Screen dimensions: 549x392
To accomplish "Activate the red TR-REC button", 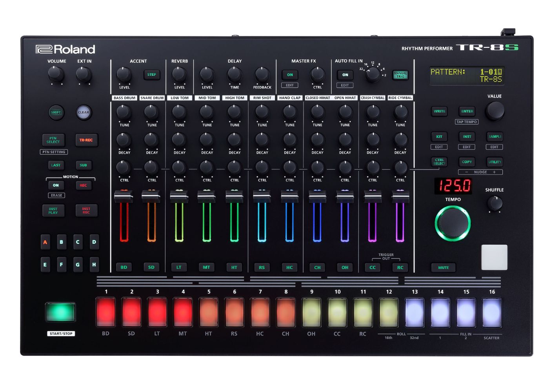I will [x=86, y=140].
